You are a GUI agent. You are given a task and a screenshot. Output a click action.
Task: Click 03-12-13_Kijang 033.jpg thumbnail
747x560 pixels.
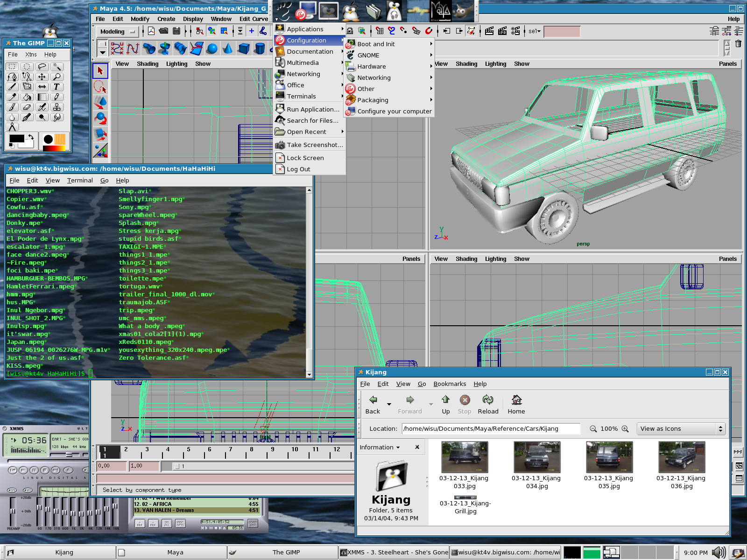point(464,457)
